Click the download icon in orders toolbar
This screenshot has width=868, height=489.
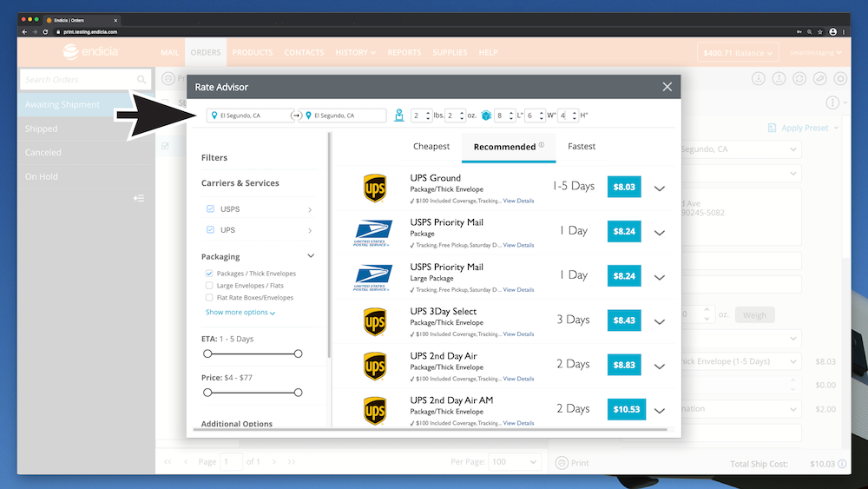coord(759,79)
